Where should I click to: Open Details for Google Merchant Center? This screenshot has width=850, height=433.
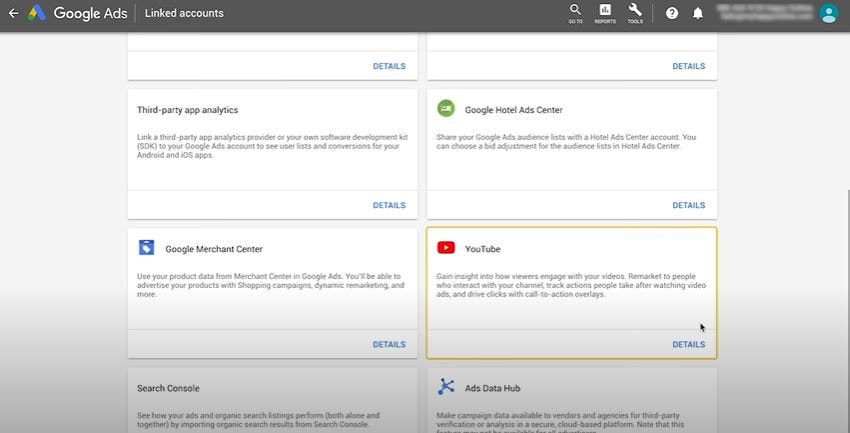pos(389,345)
